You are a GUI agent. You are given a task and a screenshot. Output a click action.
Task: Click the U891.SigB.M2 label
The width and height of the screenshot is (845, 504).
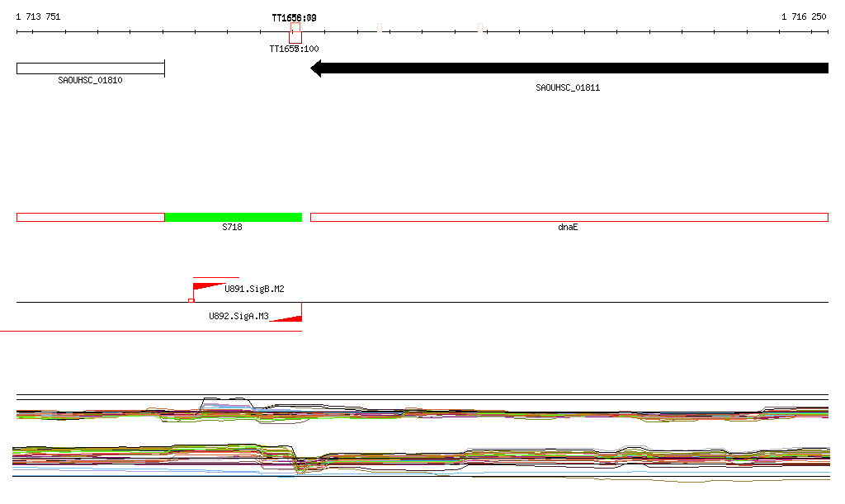(254, 290)
